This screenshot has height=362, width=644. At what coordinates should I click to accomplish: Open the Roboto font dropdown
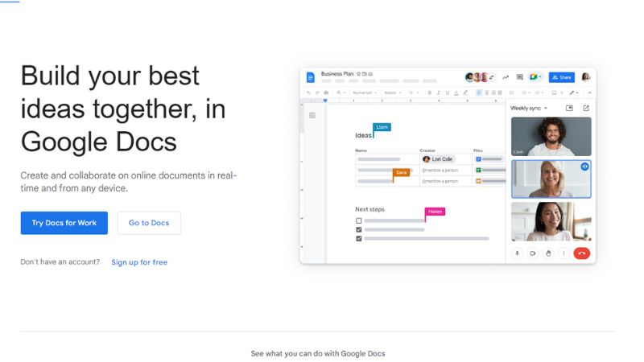[393, 93]
